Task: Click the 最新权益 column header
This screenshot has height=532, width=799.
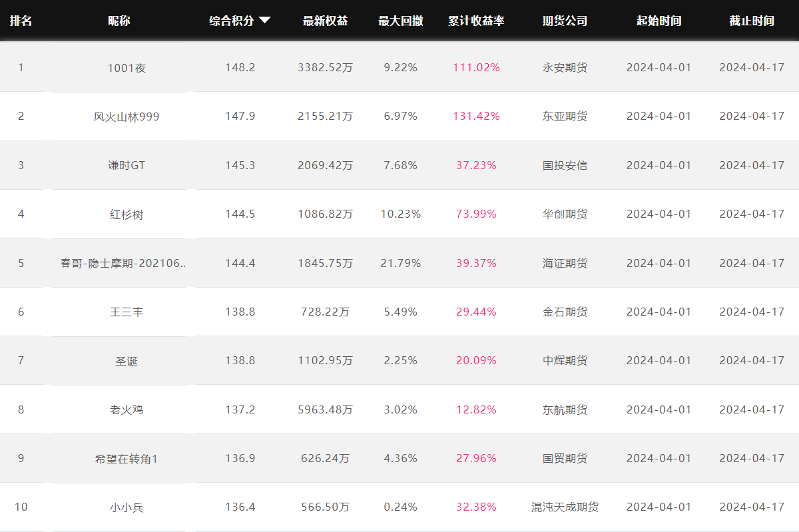Action: 325,21
